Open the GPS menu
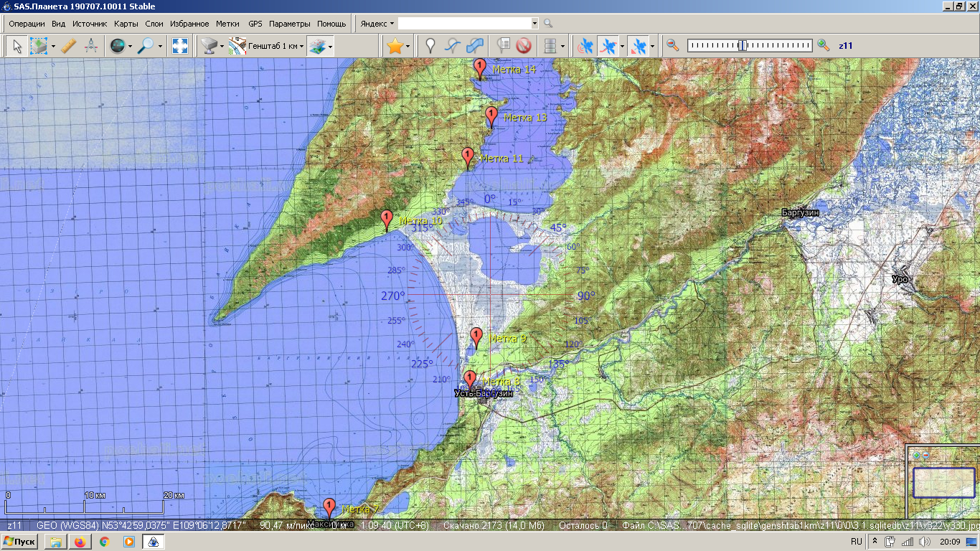 click(x=255, y=24)
